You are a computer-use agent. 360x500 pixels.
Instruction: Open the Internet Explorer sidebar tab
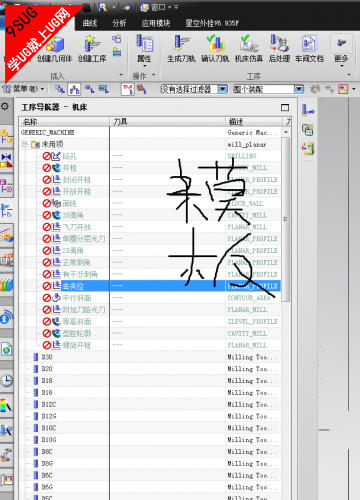(6, 350)
